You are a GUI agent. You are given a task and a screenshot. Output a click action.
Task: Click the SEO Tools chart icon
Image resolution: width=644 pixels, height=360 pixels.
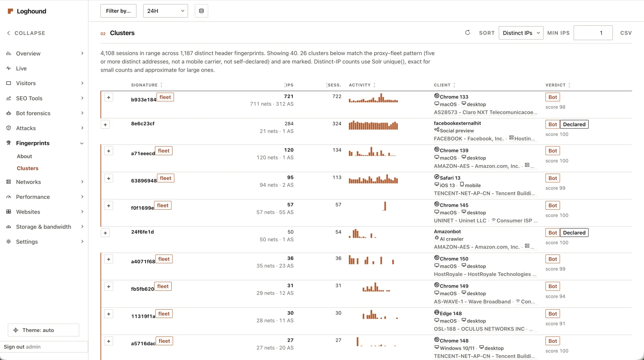pos(9,98)
